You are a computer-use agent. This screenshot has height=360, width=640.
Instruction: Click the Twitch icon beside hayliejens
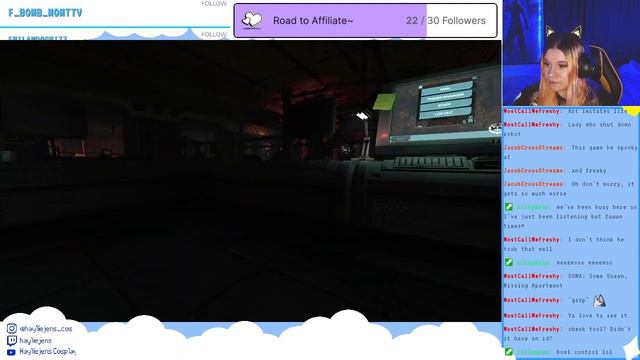click(12, 340)
